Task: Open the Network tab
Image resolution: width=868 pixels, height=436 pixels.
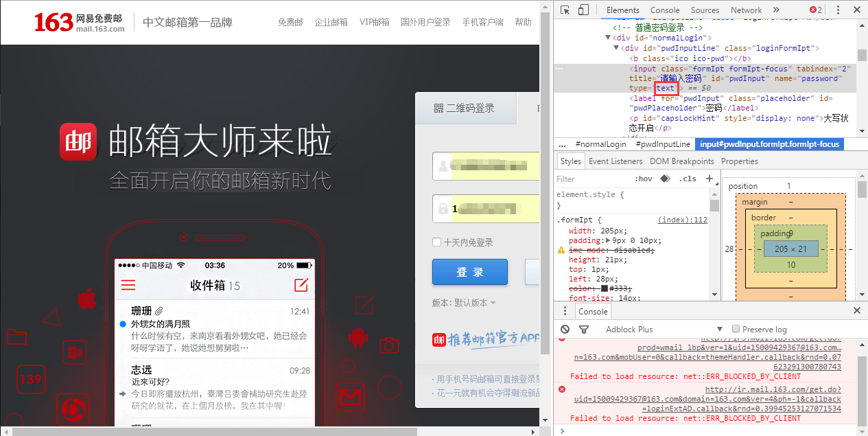Action: click(x=746, y=10)
